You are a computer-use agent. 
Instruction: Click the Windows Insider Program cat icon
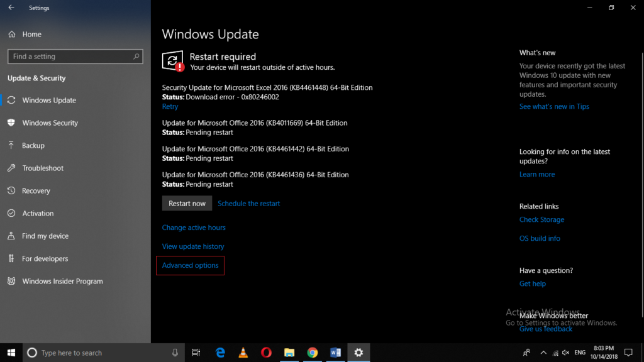(x=11, y=281)
